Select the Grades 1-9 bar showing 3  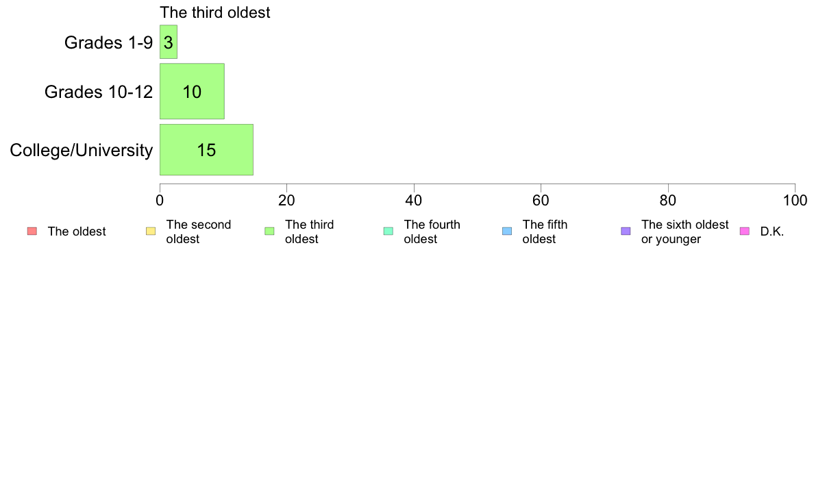[x=169, y=42]
